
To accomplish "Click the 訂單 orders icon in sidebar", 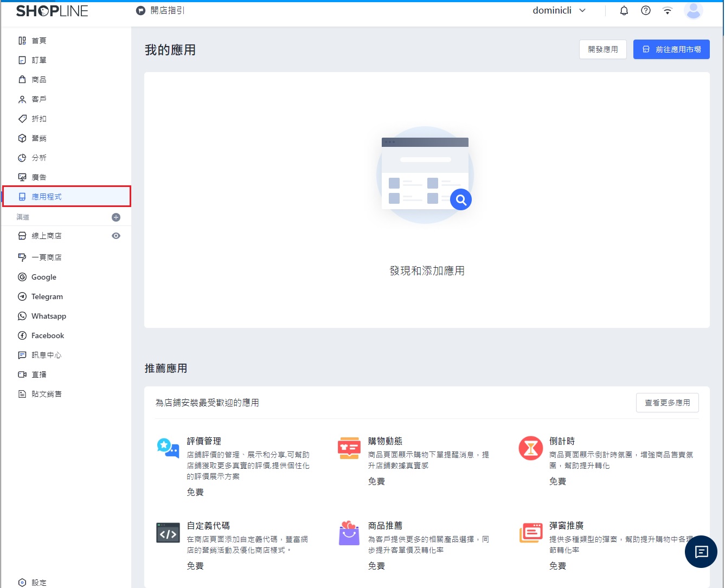I will coord(22,60).
